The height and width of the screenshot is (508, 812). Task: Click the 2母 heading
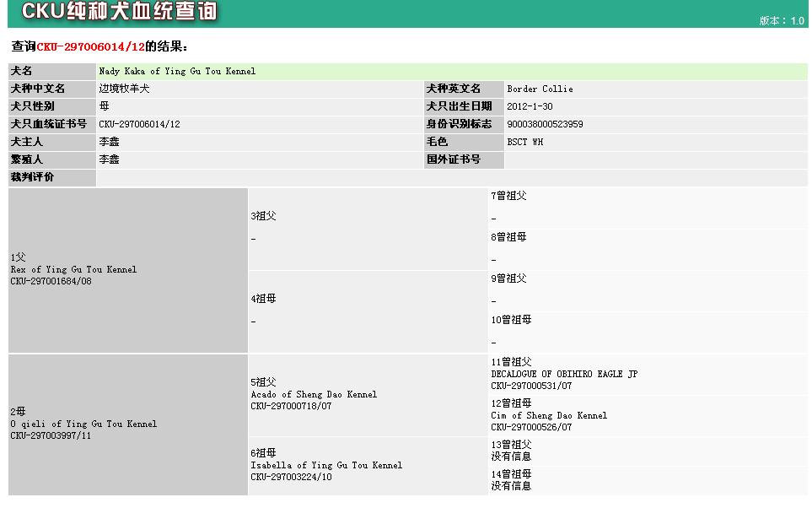pos(18,412)
